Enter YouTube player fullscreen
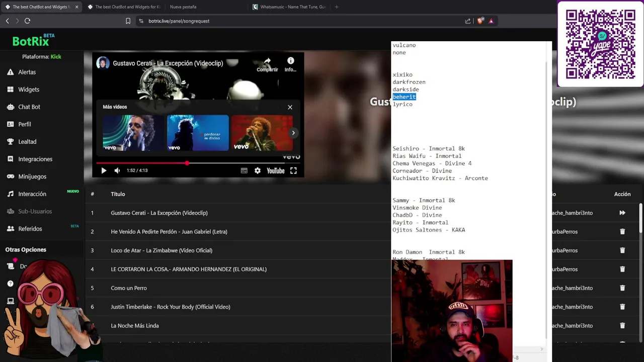The height and width of the screenshot is (362, 644). [293, 170]
